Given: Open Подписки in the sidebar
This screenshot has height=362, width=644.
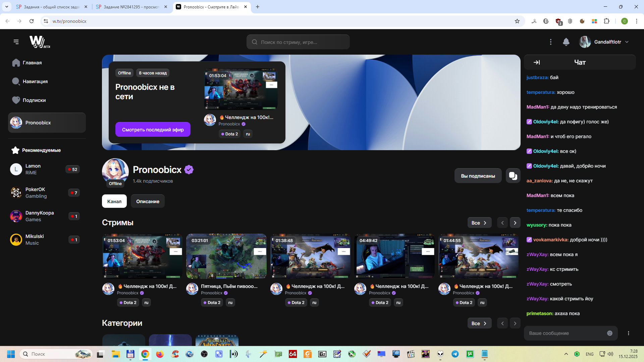Looking at the screenshot, I should 34,100.
